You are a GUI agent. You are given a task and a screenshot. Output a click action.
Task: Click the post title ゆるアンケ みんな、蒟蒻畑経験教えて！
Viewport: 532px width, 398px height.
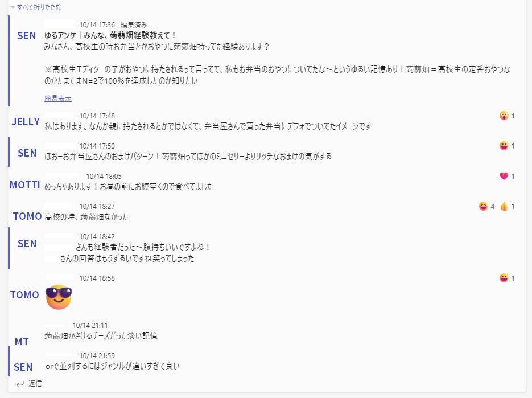[x=110, y=35]
